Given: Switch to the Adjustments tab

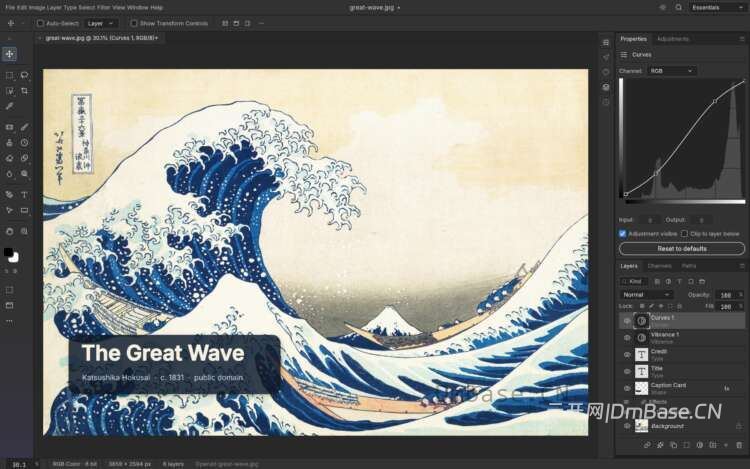Looking at the screenshot, I should tap(673, 39).
